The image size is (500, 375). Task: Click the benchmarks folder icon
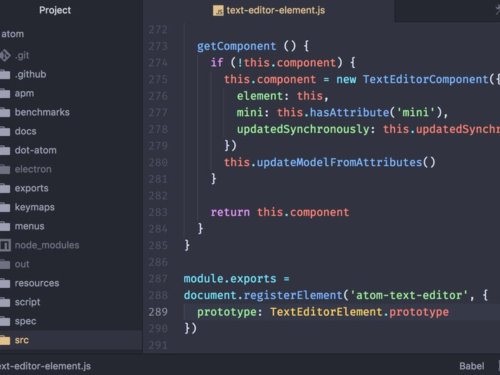pyautogui.click(x=5, y=112)
